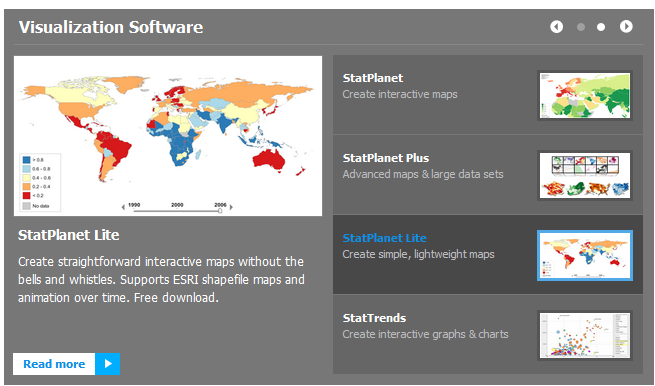Viewport: 655px width, 386px height.
Task: Open the StatPlanet Plus title item
Action: pos(386,158)
